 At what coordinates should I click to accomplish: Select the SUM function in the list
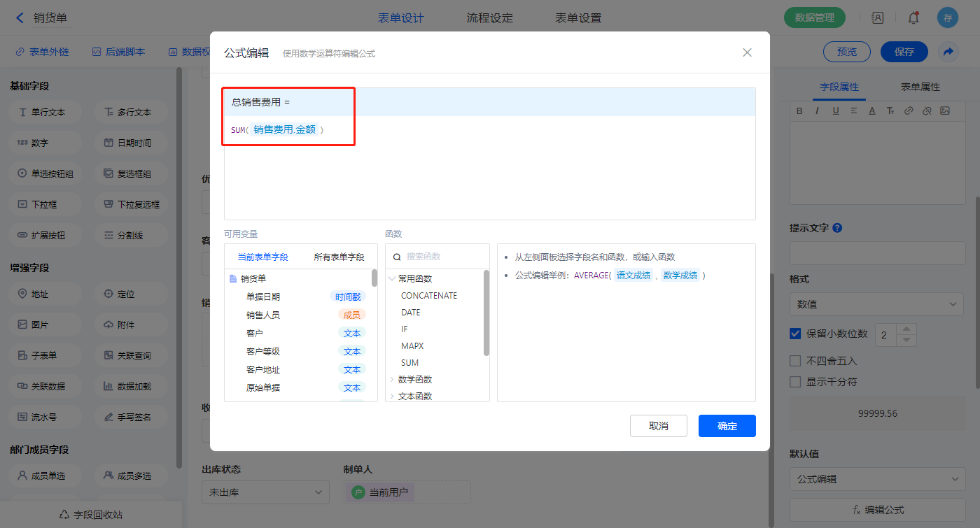[409, 362]
